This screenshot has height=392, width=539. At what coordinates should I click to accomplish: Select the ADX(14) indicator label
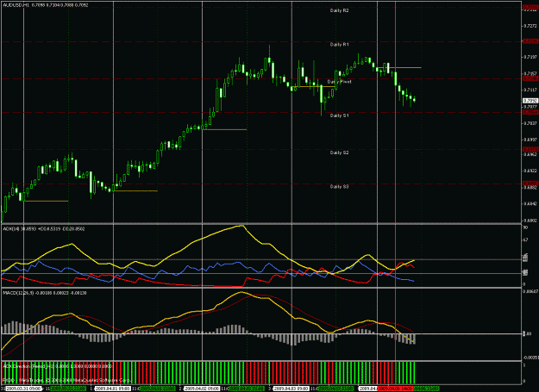[x=44, y=228]
